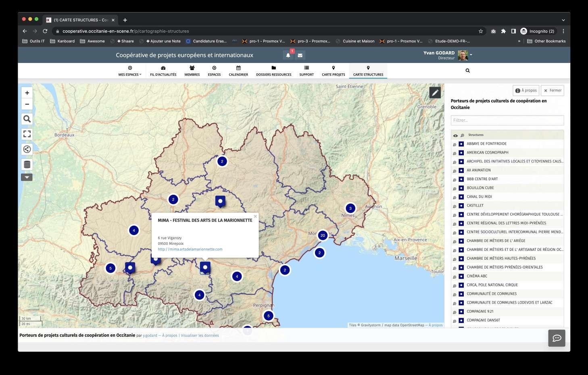Expand more map controls with down arrow
The height and width of the screenshot is (375, 588).
pyautogui.click(x=27, y=177)
